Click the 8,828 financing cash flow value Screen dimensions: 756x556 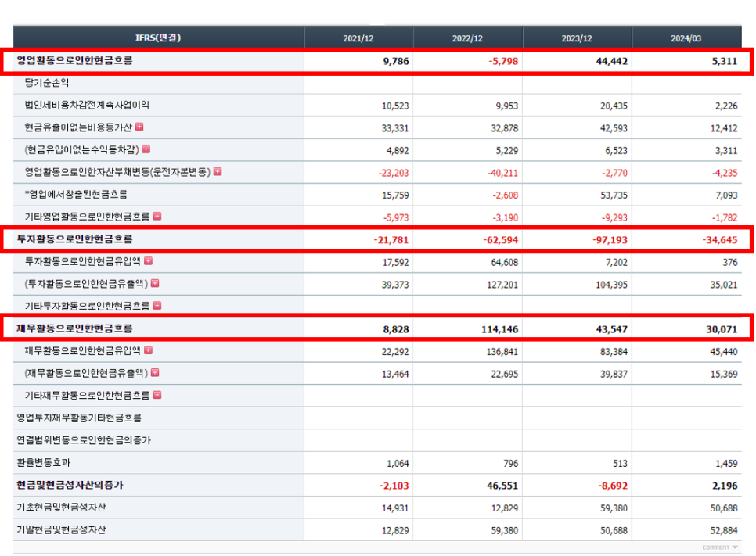pyautogui.click(x=396, y=329)
